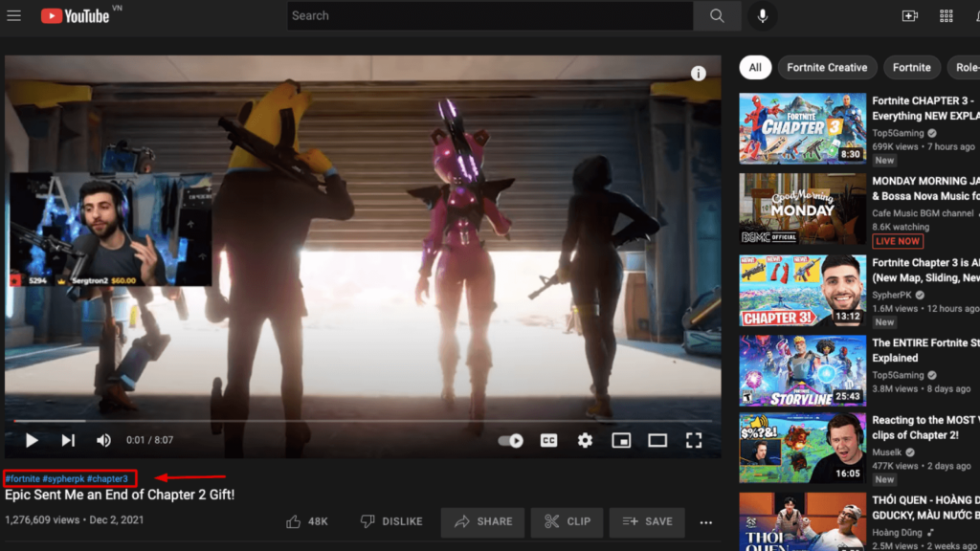The image size is (980, 551).
Task: Switch to miniplayer mode
Action: (621, 440)
